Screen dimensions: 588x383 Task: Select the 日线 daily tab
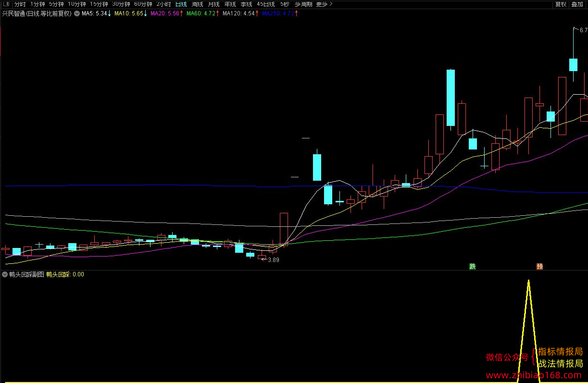click(181, 4)
